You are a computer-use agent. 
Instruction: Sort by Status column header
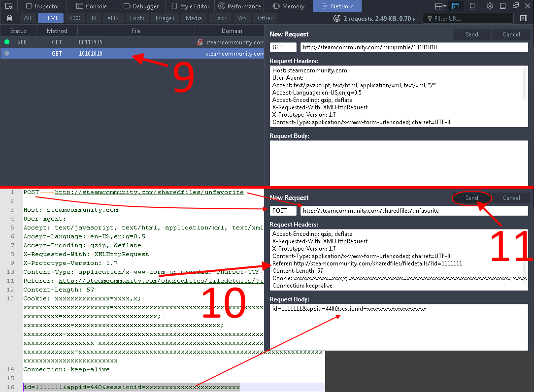(x=18, y=31)
